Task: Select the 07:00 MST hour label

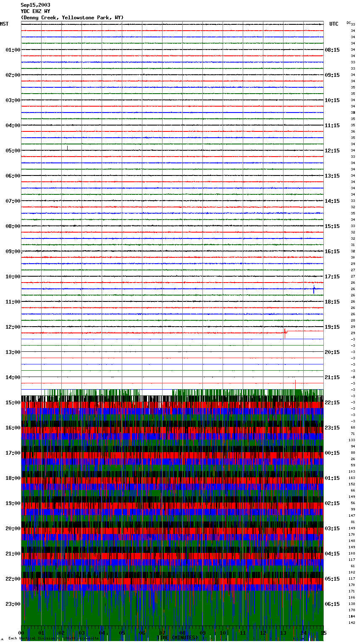Action: tap(13, 201)
